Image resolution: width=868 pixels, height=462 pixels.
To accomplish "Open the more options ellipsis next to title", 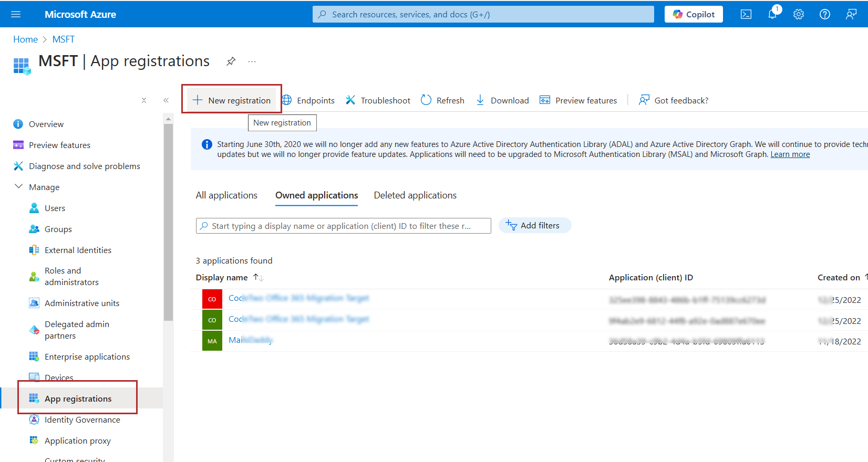I will (x=252, y=61).
